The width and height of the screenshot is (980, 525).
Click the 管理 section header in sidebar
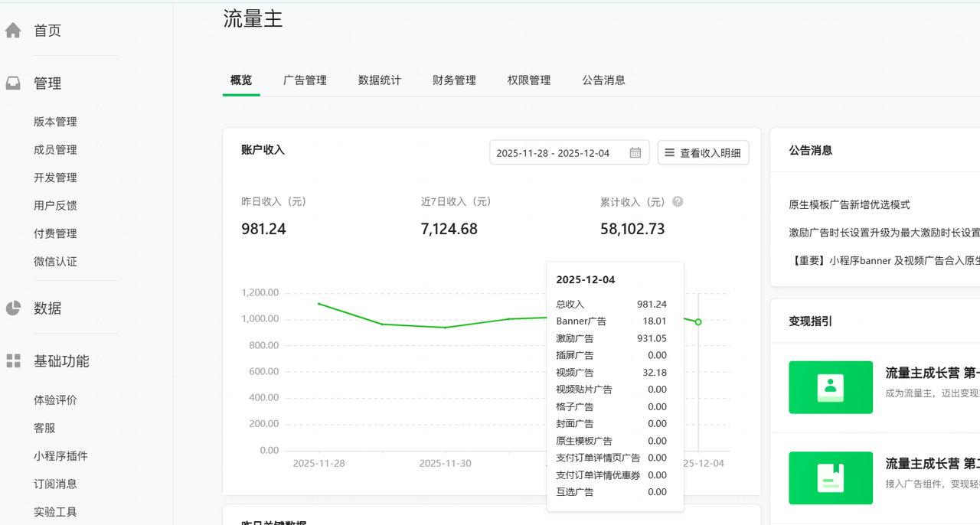pyautogui.click(x=47, y=83)
